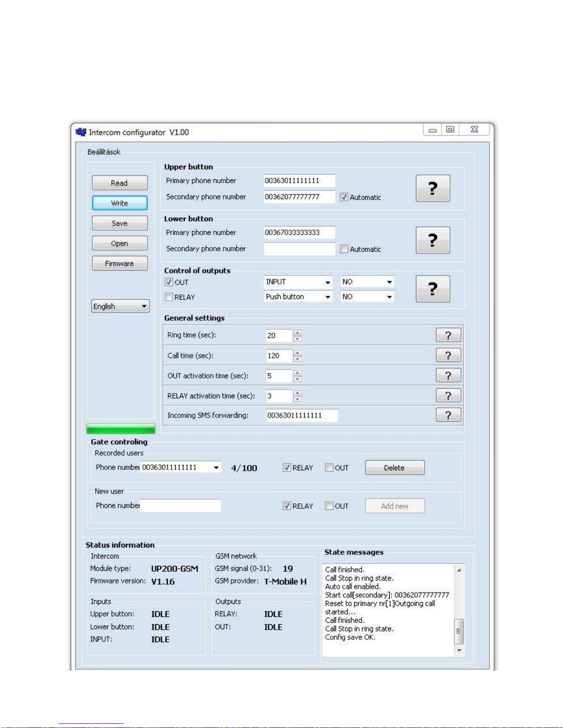Expand recorded users phone number dropdown

216,468
